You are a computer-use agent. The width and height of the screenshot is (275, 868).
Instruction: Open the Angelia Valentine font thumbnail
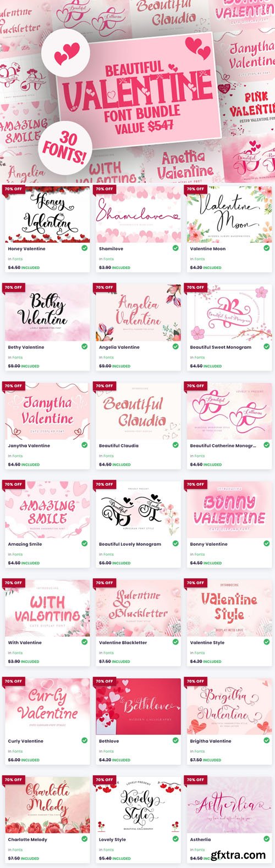(138, 312)
